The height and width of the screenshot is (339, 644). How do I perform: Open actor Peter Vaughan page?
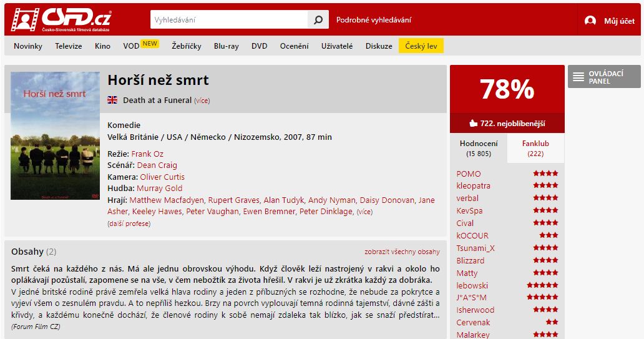212,211
